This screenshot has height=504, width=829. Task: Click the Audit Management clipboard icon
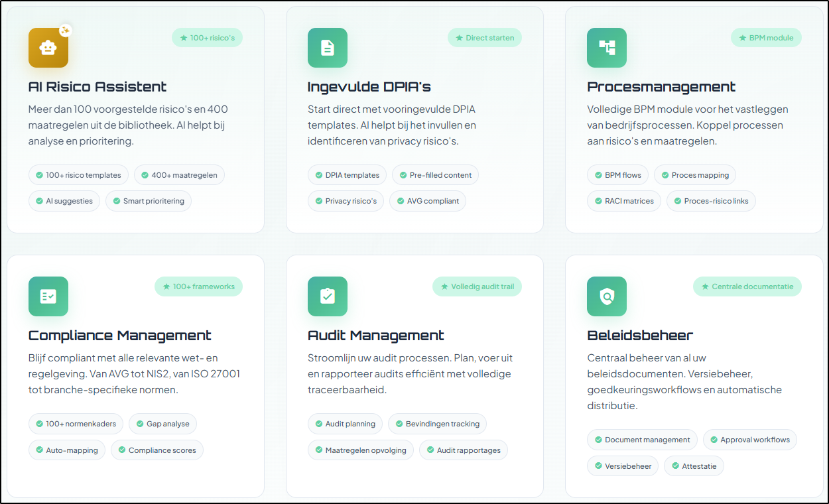(327, 296)
